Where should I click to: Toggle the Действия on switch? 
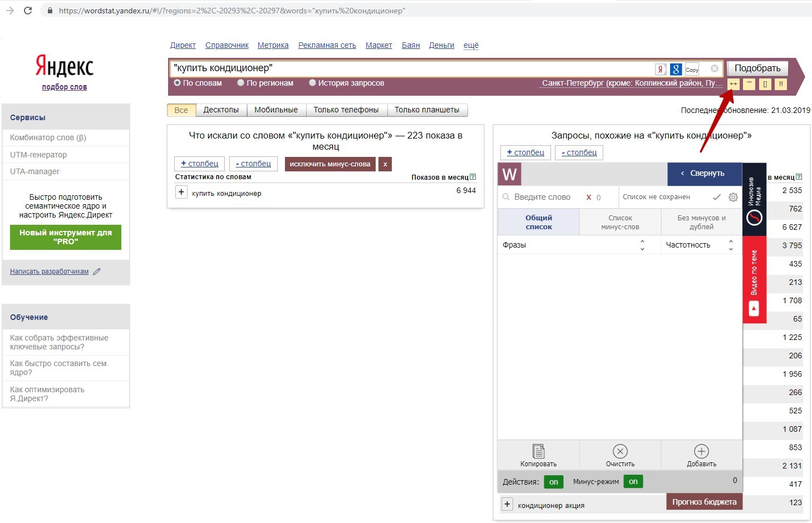click(553, 482)
